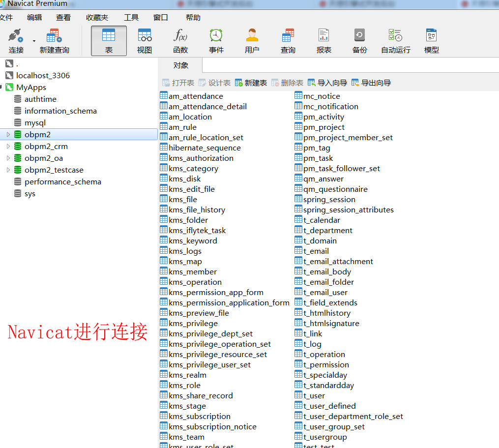Open the 查看 menu

pyautogui.click(x=63, y=18)
